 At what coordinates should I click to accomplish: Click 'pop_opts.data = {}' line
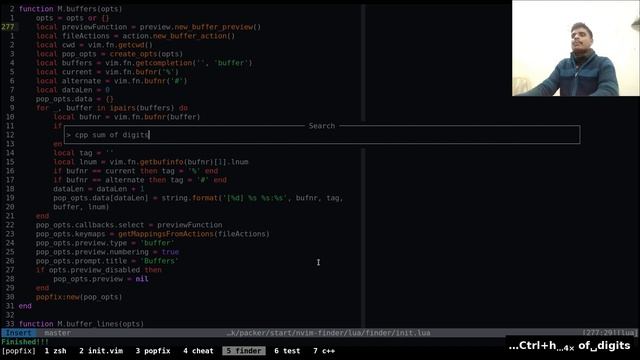[x=75, y=99]
